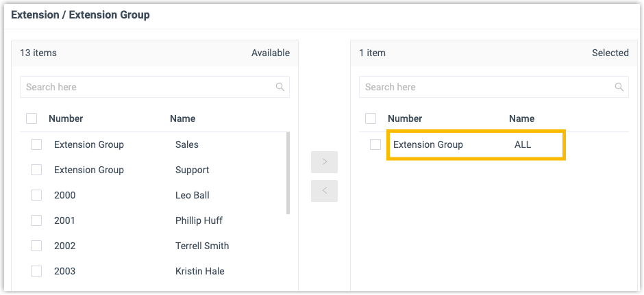Screen dimensions: 644x295
Task: Select all items in Available list header
Action: 32,118
